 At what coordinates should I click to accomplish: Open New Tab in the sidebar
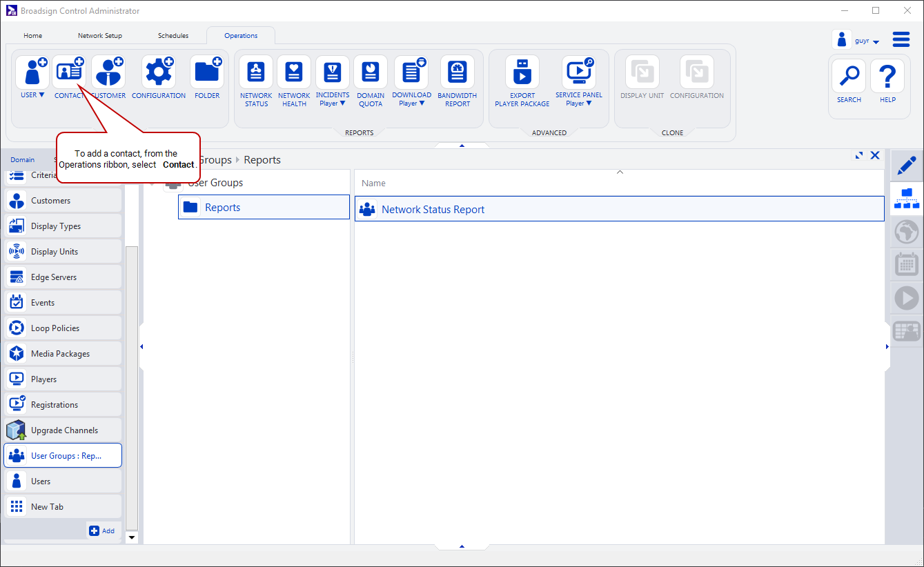[x=63, y=507]
